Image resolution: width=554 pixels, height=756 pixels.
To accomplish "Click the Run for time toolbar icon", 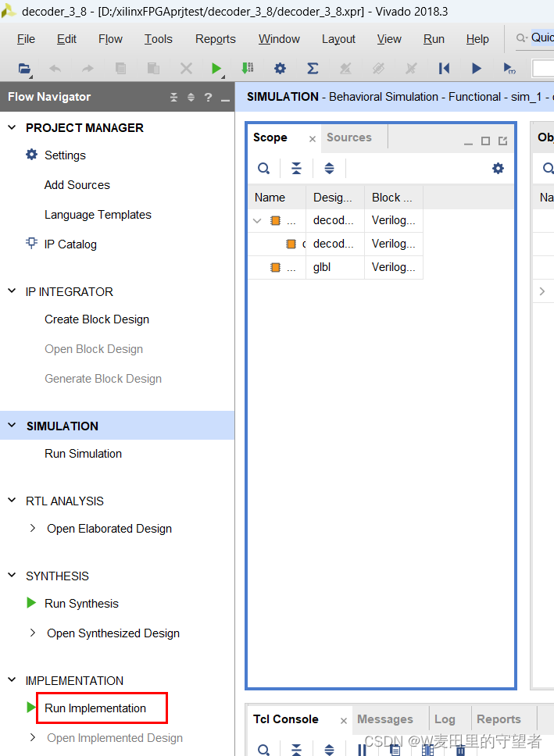I will (509, 69).
